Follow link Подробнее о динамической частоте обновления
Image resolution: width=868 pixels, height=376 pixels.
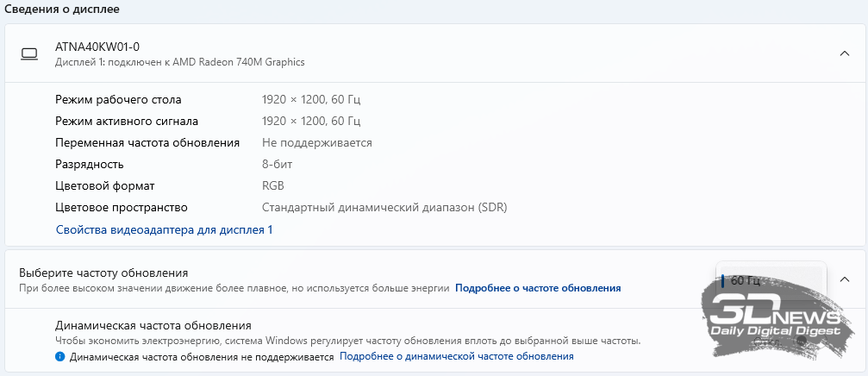point(456,356)
